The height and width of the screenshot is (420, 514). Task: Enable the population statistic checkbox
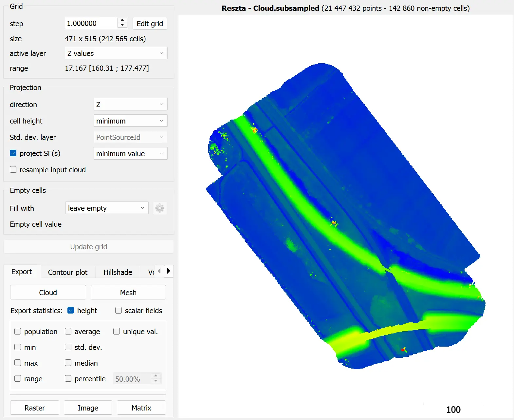(x=18, y=332)
